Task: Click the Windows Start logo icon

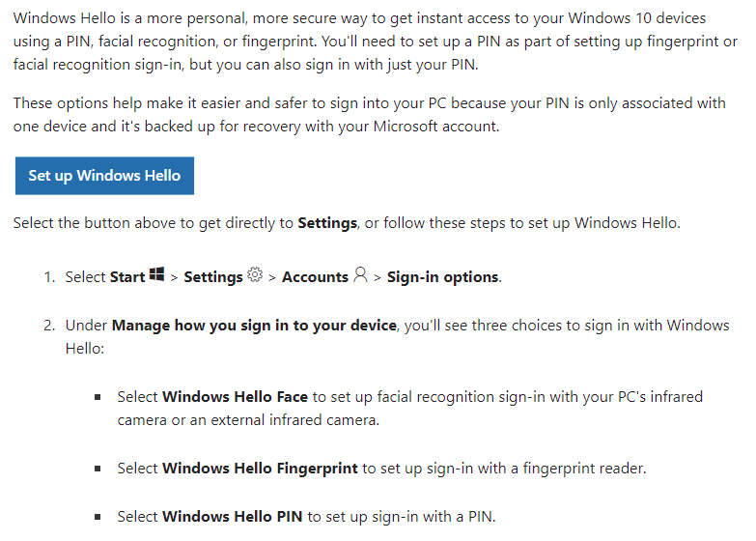Action: pyautogui.click(x=157, y=275)
